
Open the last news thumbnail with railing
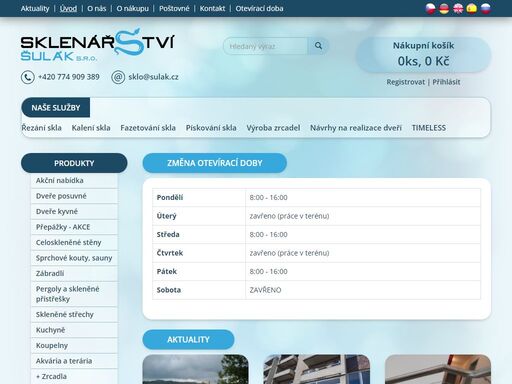pyautogui.click(x=438, y=369)
